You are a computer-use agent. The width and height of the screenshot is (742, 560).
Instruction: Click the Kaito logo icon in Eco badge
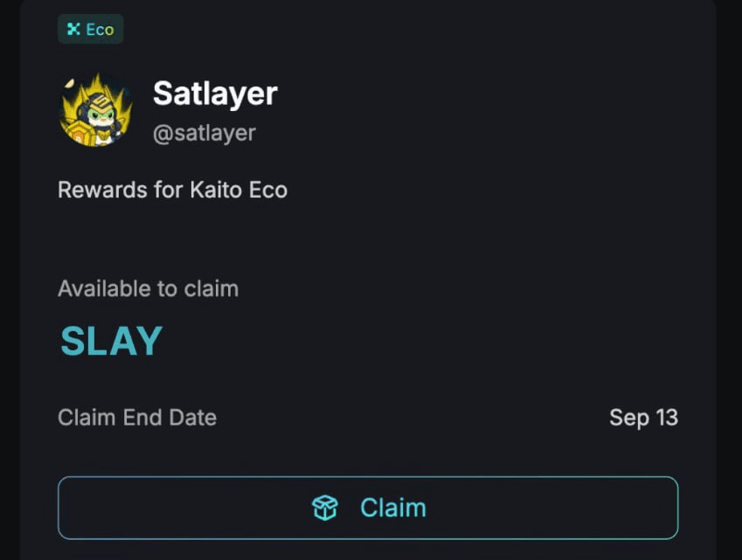(x=73, y=30)
